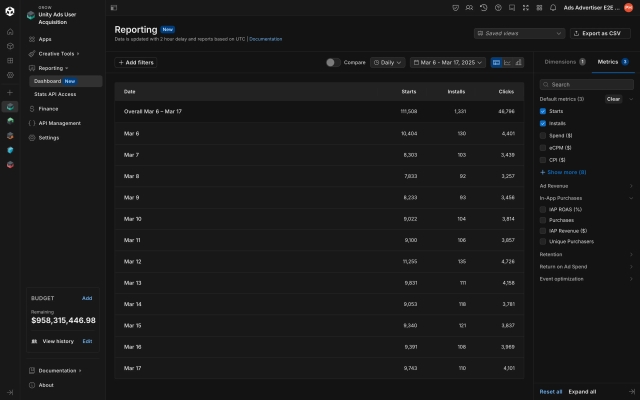Viewport: 640px width, 400px height.
Task: Check the CPI ($) metric checkbox
Action: pyautogui.click(x=543, y=160)
